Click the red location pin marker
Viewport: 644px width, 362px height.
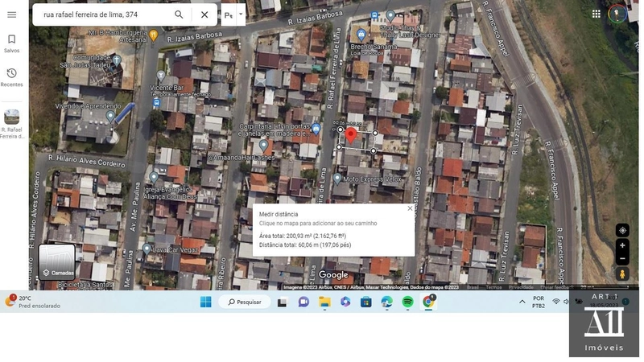click(350, 135)
